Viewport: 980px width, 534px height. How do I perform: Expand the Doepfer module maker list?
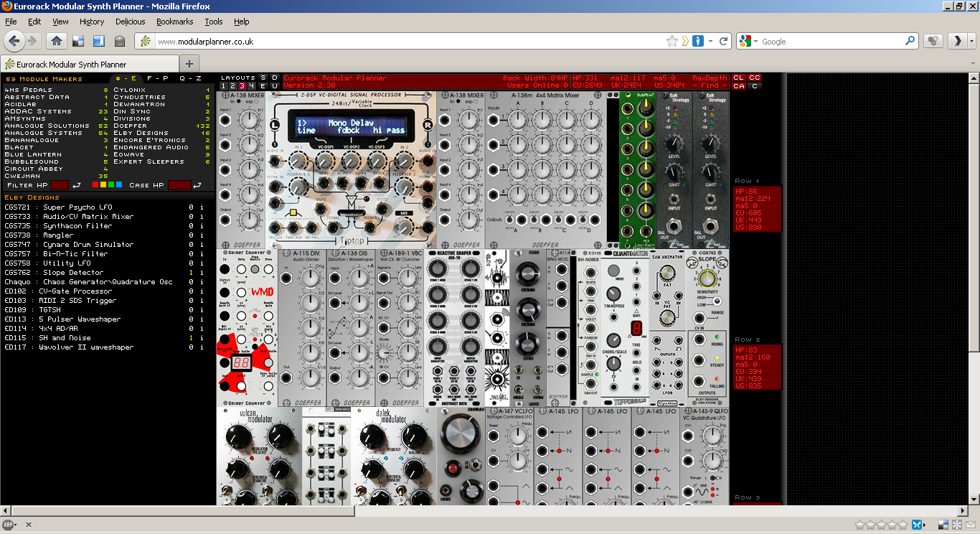130,126
